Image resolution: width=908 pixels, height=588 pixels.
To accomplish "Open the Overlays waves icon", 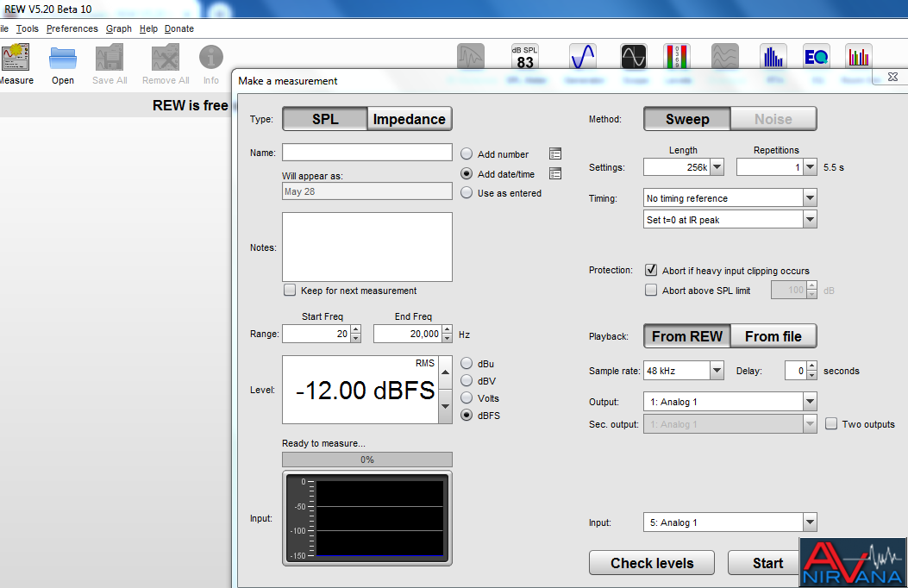I will point(725,57).
